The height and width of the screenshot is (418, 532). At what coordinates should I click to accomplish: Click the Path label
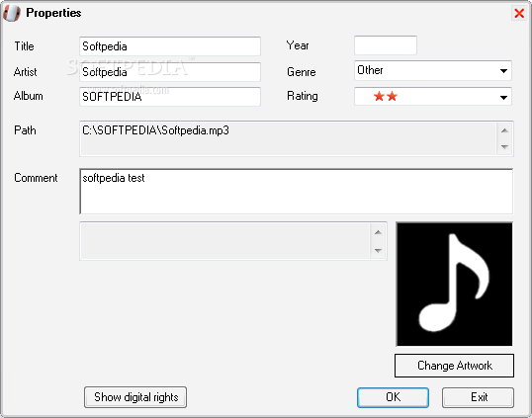click(25, 130)
